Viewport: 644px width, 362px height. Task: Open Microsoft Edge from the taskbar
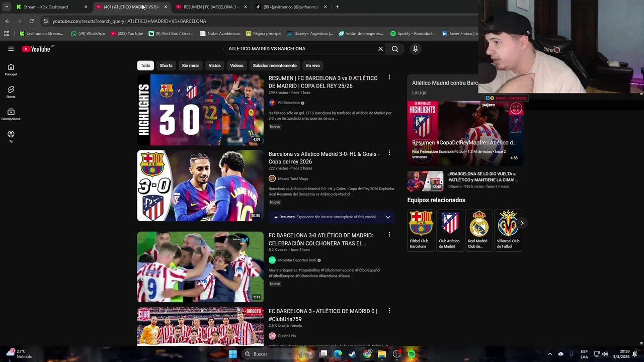[338, 354]
